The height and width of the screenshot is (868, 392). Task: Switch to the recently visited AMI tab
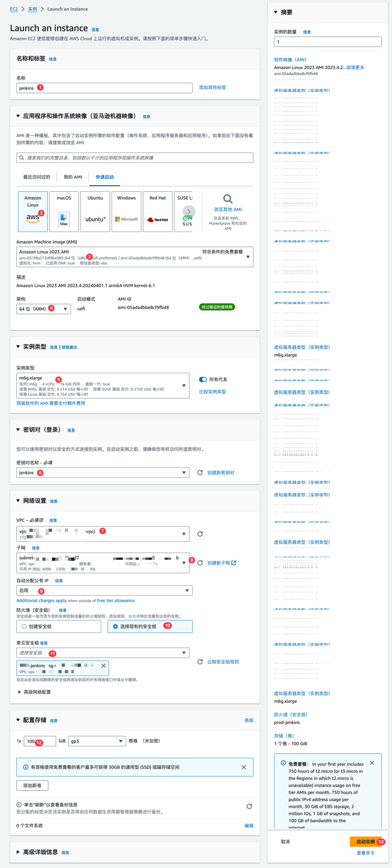click(37, 177)
